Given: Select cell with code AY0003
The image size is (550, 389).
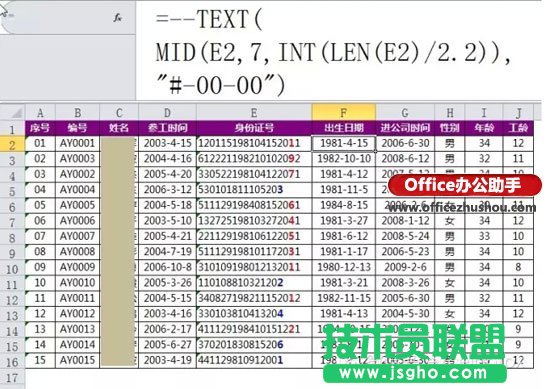Looking at the screenshot, I should (x=78, y=159).
